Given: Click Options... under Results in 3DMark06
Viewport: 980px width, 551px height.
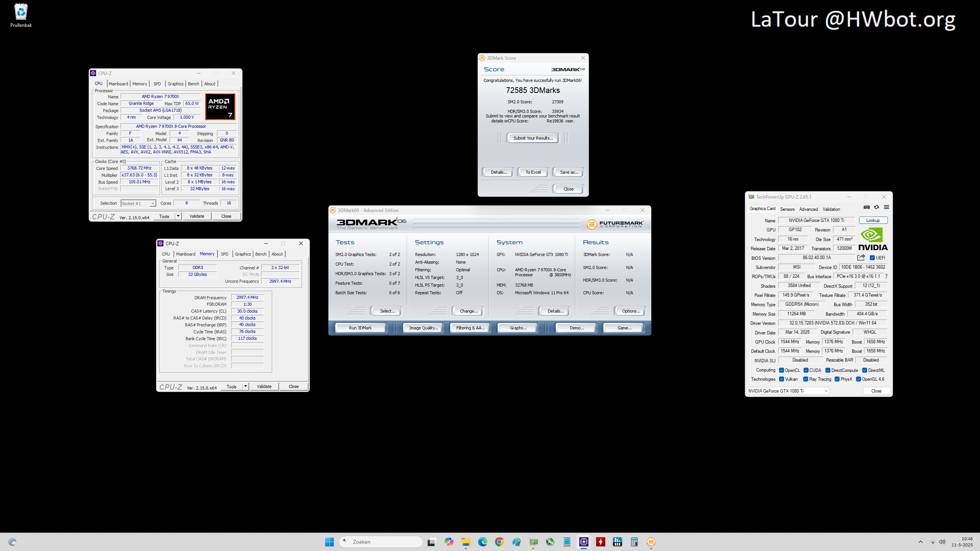Looking at the screenshot, I should tap(630, 311).
